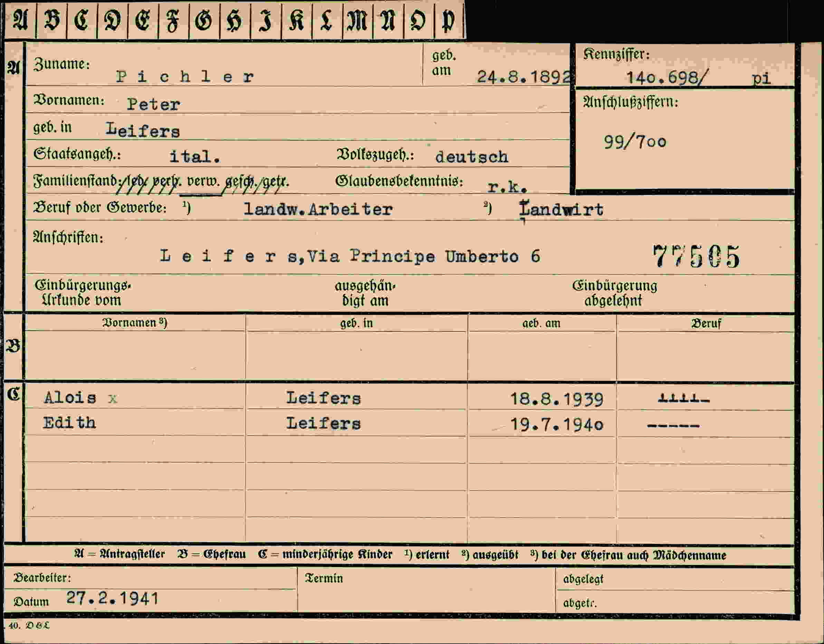
Task: Click the 'geb. am' column header in the table
Action: click(542, 323)
